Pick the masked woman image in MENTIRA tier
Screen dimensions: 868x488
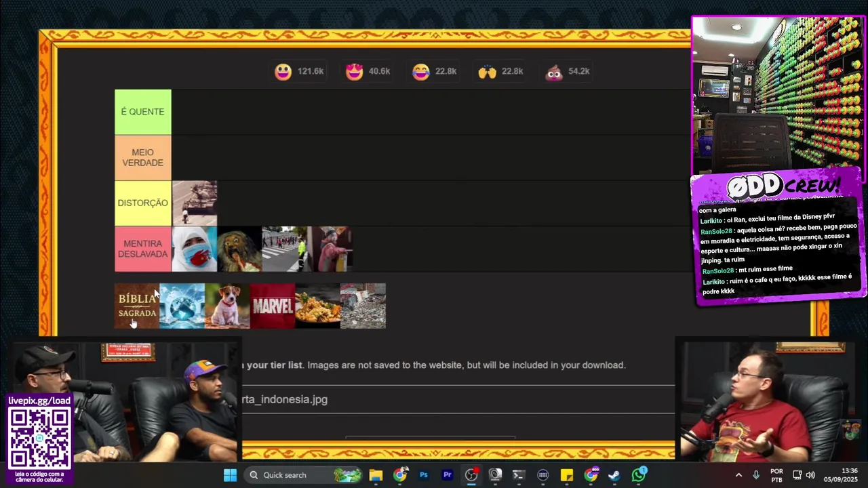click(195, 249)
